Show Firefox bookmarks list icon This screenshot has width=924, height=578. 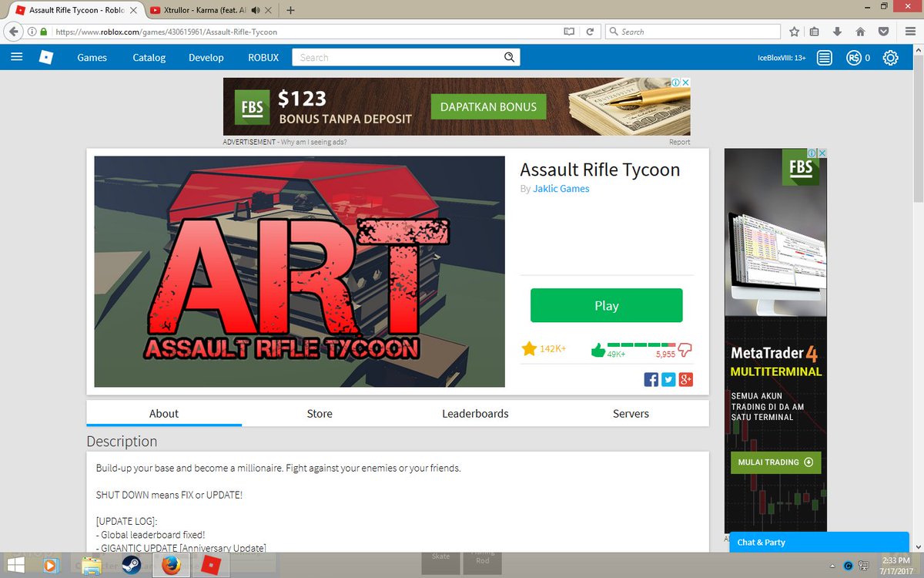[815, 32]
